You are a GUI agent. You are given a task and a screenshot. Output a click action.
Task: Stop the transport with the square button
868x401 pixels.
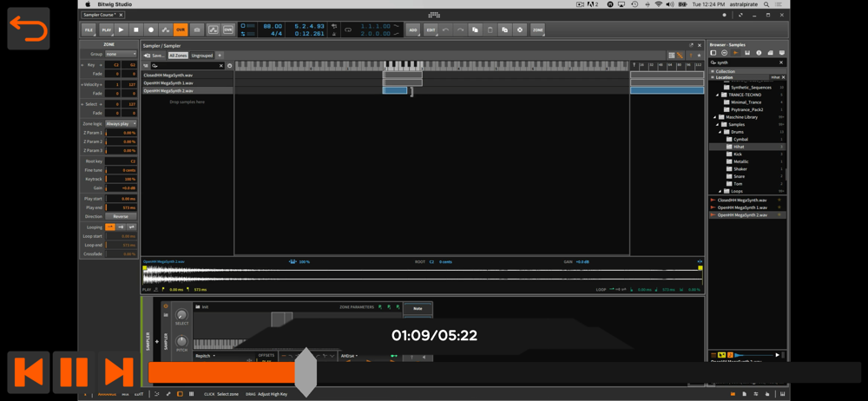(136, 30)
